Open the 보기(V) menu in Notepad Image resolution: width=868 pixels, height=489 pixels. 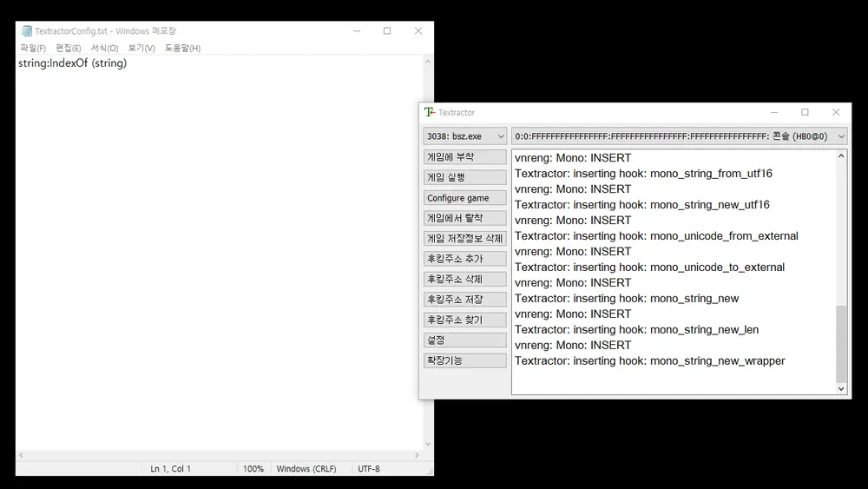tap(141, 48)
